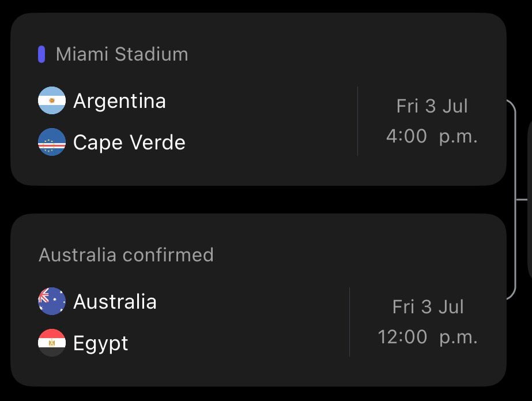
Task: Open the Argentina vs Cape Verde match card
Action: coord(259,99)
